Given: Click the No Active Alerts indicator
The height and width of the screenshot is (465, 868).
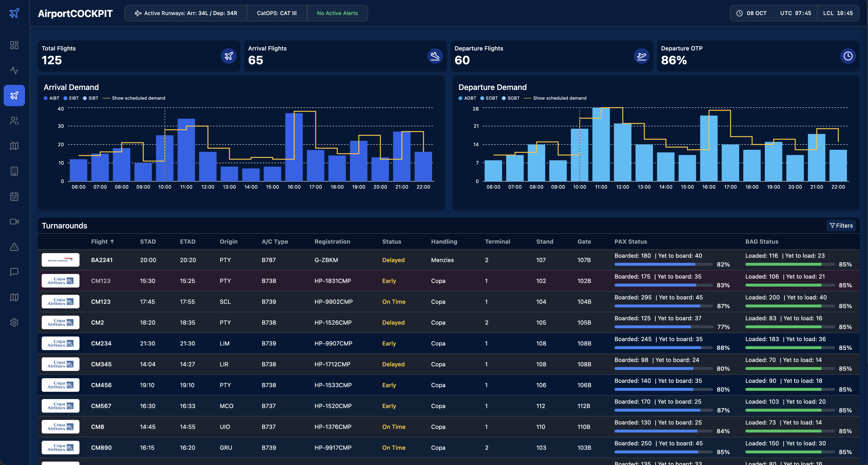Looking at the screenshot, I should 337,13.
